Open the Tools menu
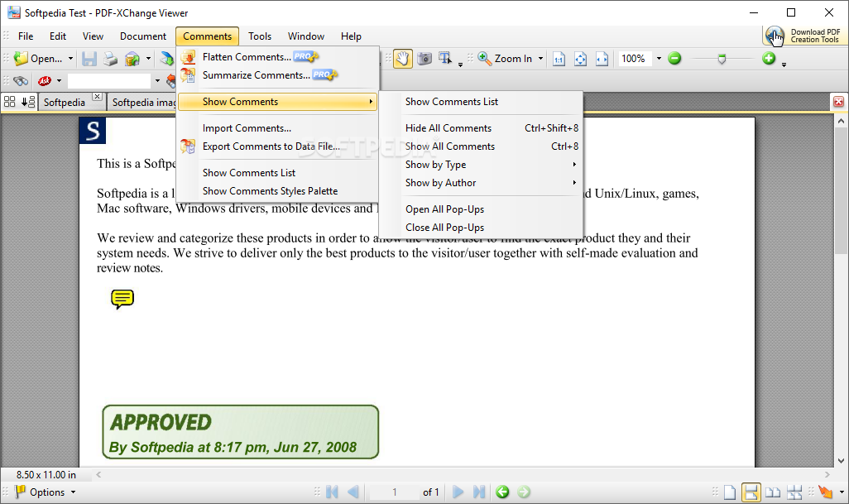The height and width of the screenshot is (504, 849). 260,36
